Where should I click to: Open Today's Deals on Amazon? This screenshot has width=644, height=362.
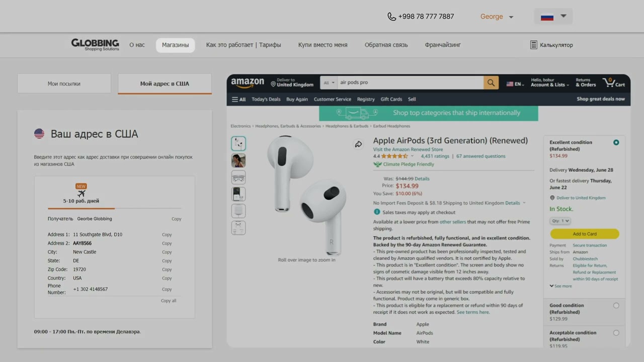[x=266, y=99]
